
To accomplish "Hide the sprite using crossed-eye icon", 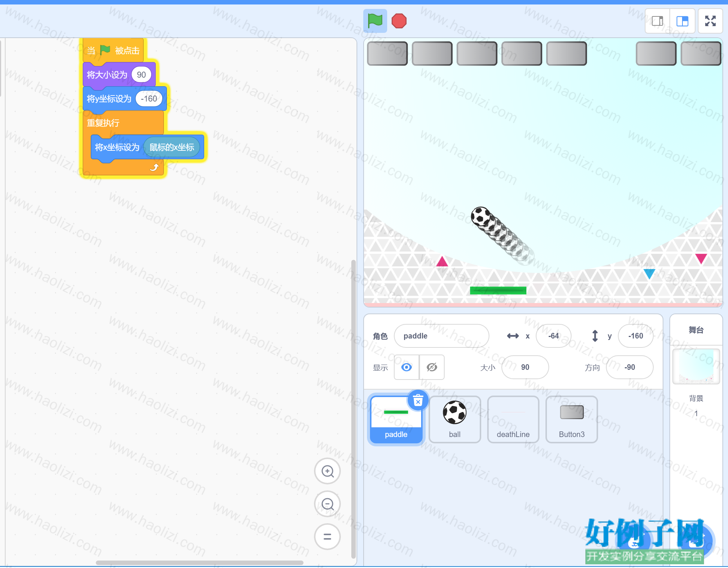I will pos(432,367).
